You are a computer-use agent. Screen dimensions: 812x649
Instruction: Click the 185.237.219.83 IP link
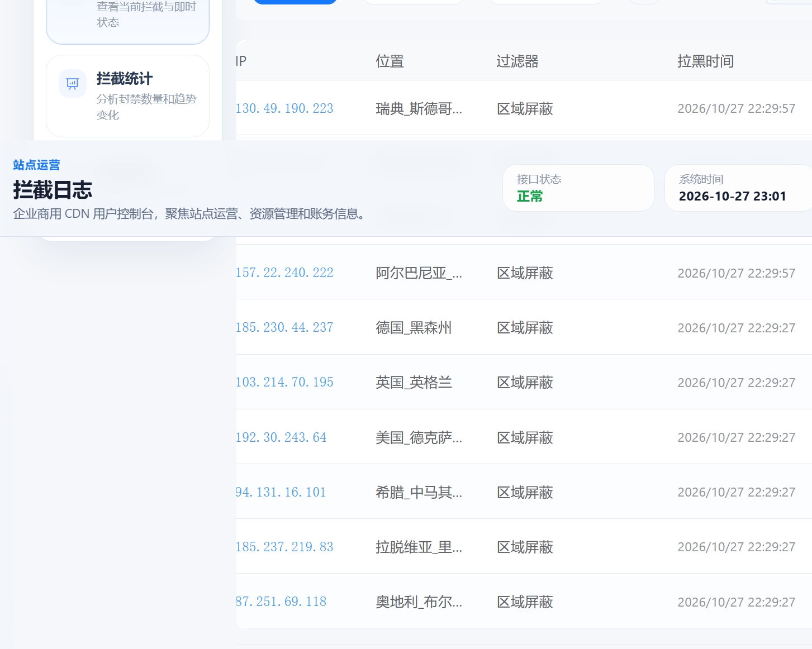[284, 547]
